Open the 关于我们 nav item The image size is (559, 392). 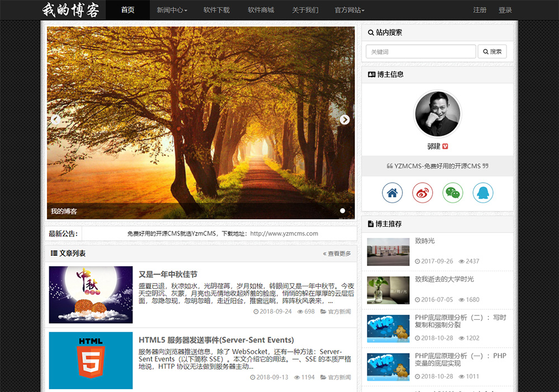[x=305, y=10]
